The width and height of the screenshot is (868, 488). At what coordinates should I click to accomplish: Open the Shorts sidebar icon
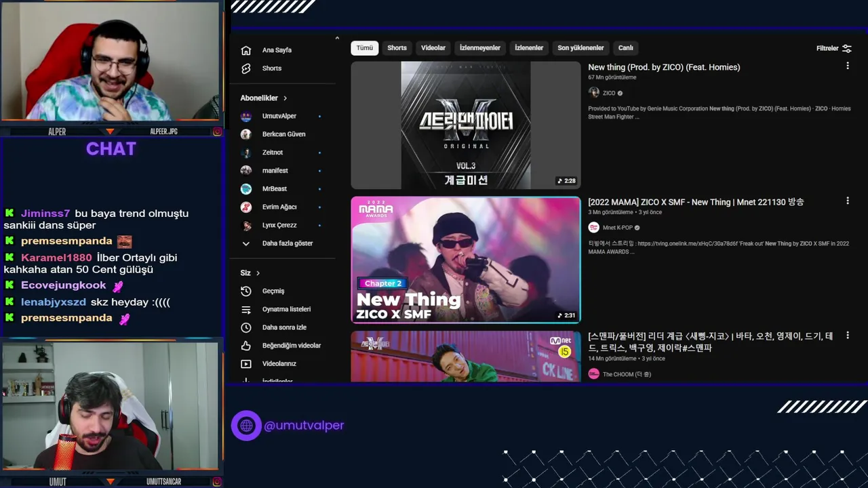click(x=246, y=68)
